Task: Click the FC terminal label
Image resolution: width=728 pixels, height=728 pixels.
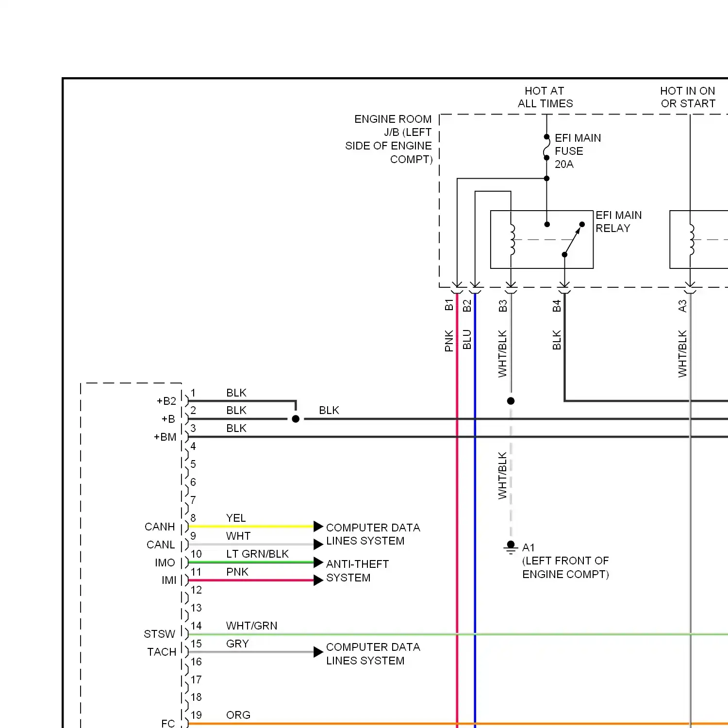Action: pos(168,723)
